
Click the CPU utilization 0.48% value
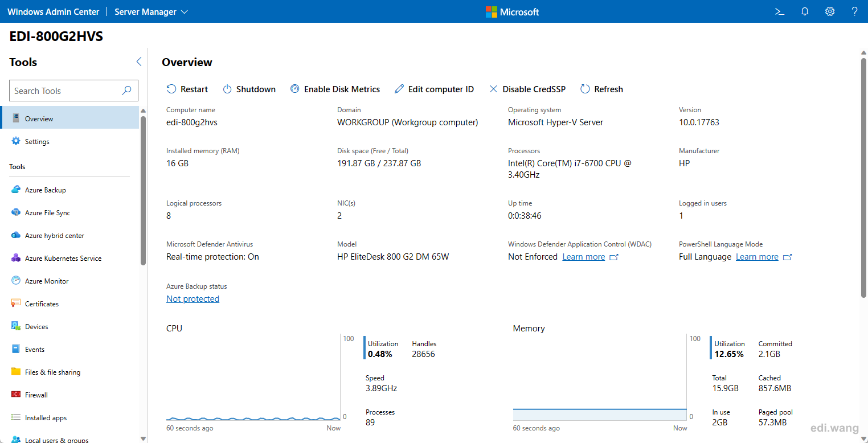tap(380, 354)
